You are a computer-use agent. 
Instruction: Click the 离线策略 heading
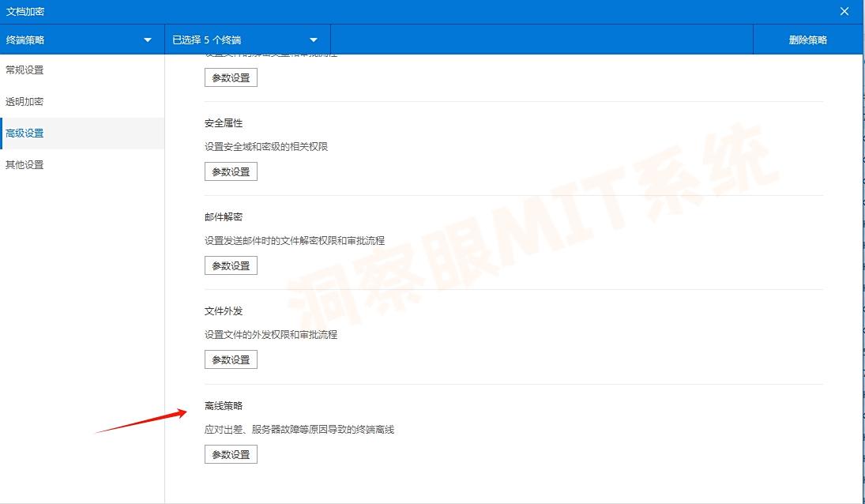pyautogui.click(x=224, y=406)
